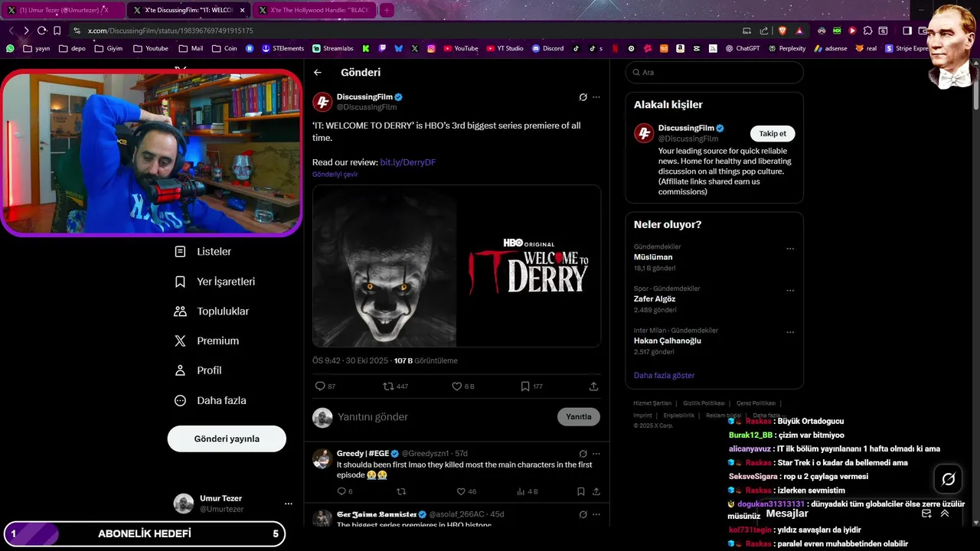
Task: Open the Perplexity bookmark
Action: coord(786,48)
